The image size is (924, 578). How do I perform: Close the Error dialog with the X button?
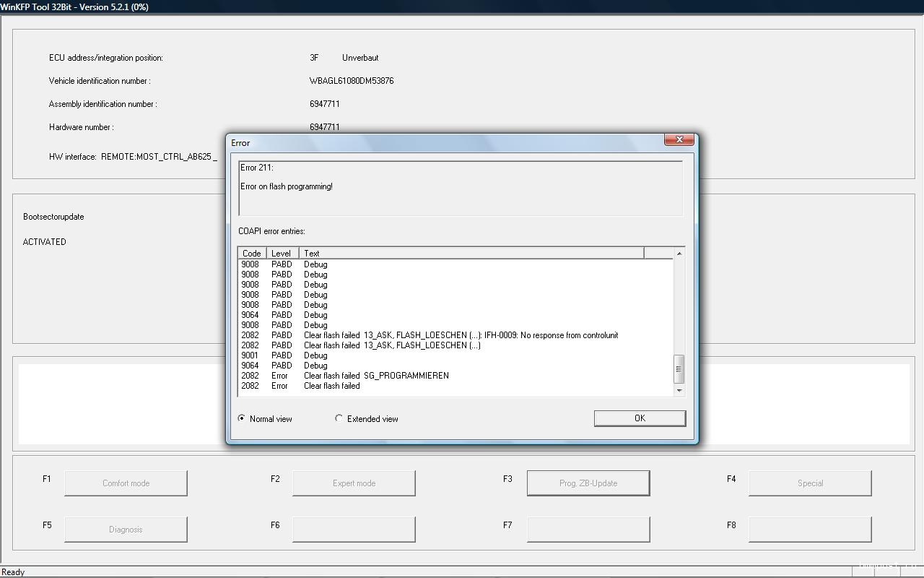[x=679, y=139]
